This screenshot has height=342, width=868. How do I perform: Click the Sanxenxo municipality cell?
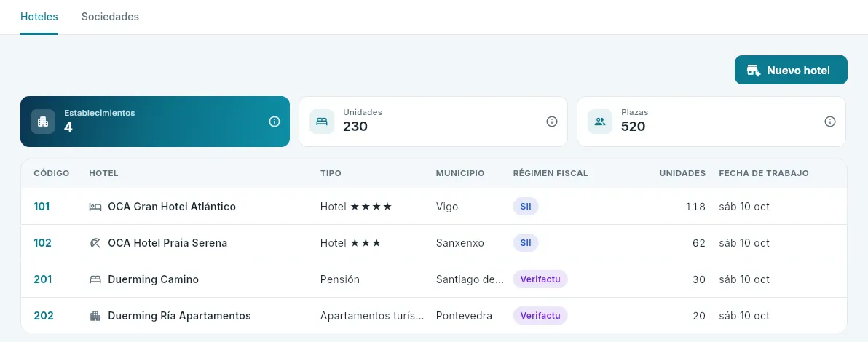coord(460,243)
